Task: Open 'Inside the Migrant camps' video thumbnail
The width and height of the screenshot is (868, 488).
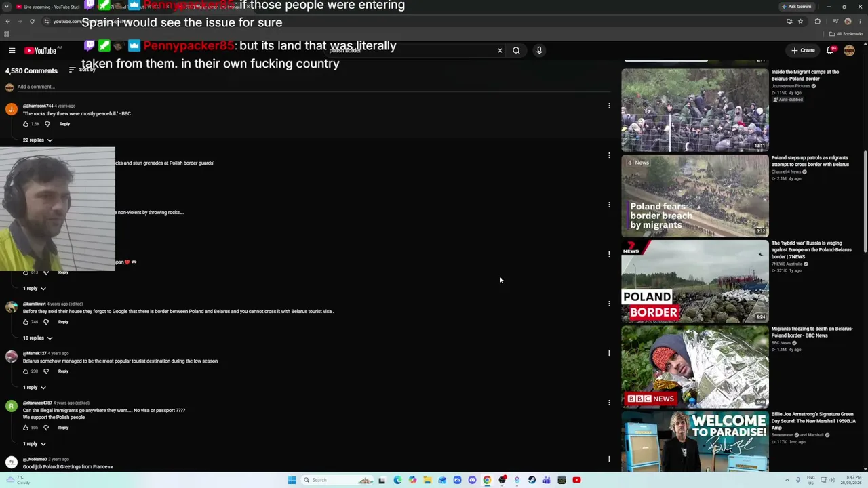Action: [x=695, y=110]
